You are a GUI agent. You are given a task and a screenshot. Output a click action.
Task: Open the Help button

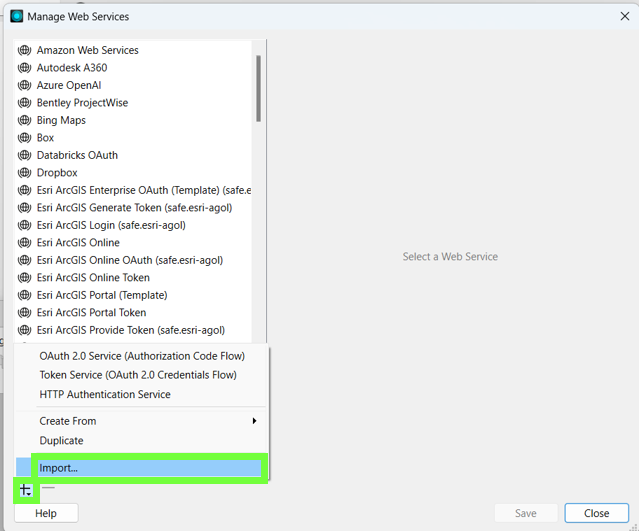[x=46, y=513]
